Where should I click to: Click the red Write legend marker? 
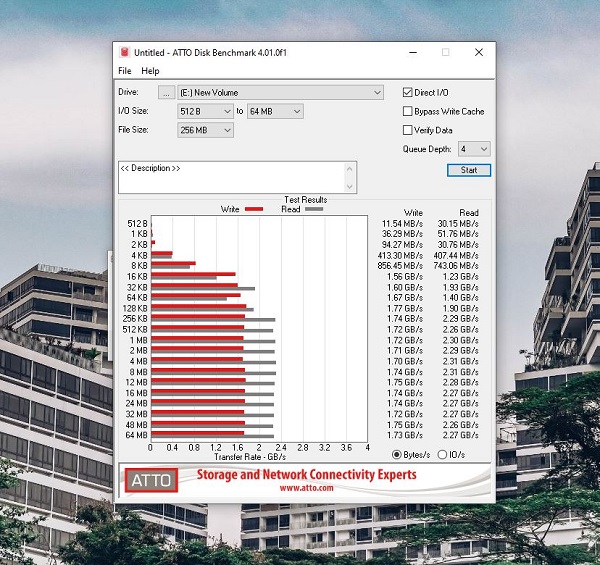254,209
